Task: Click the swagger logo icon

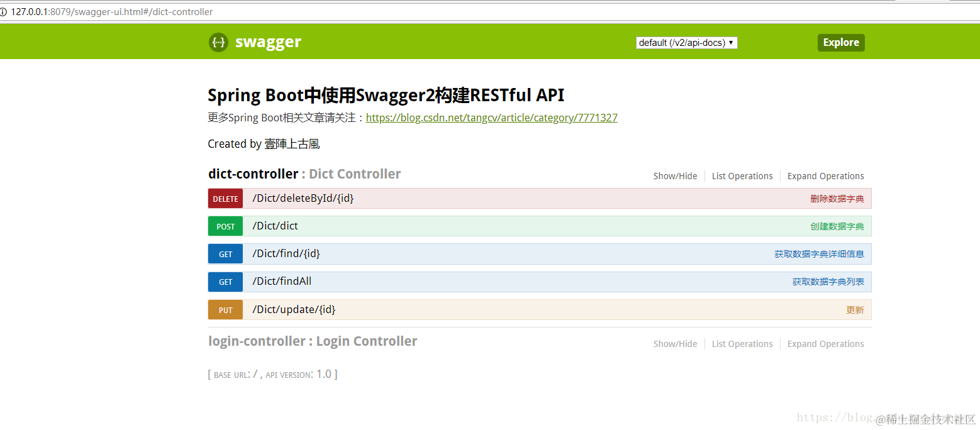Action: pos(218,42)
